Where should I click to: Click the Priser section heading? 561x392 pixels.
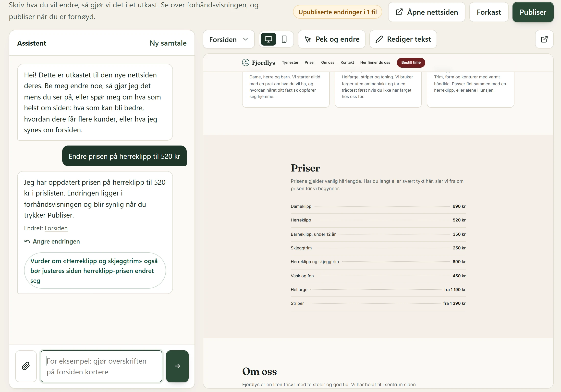pyautogui.click(x=305, y=168)
